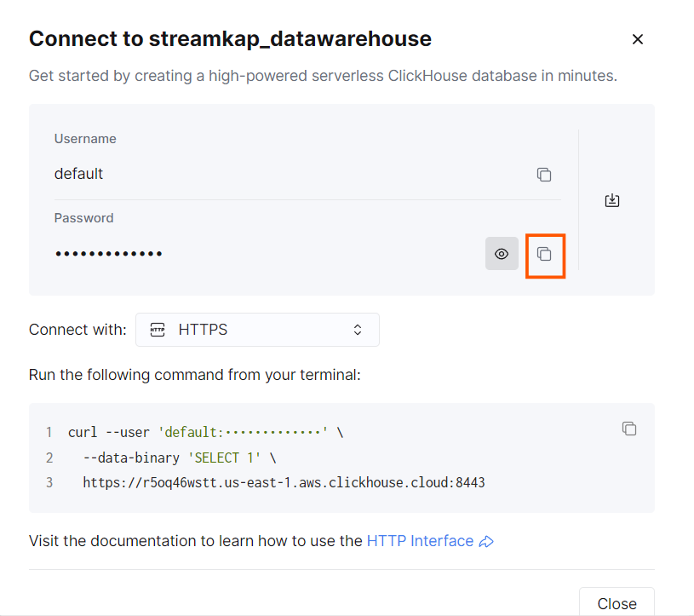The image size is (694, 616).
Task: Click the clickhouse.cloud URL in line 3
Action: tap(284, 482)
